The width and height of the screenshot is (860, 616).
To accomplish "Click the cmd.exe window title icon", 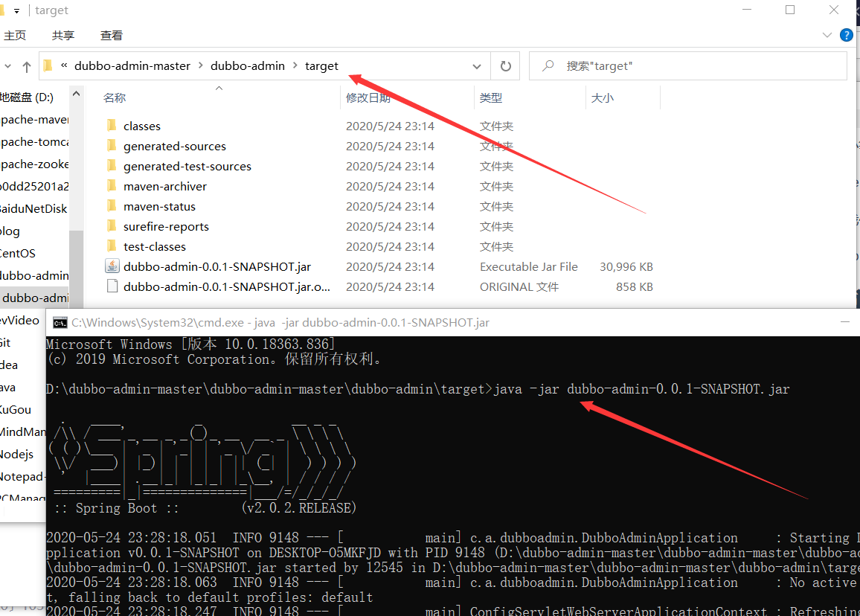I will tap(60, 323).
